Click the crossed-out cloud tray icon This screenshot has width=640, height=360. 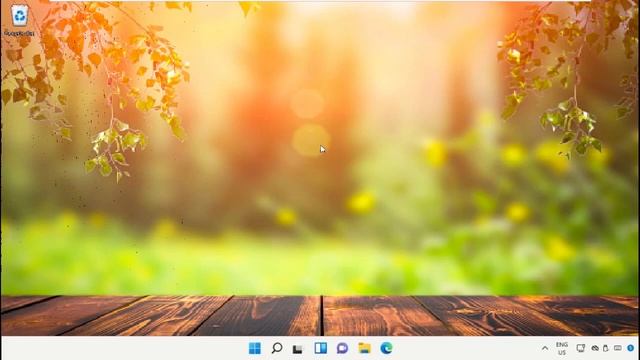coord(595,348)
